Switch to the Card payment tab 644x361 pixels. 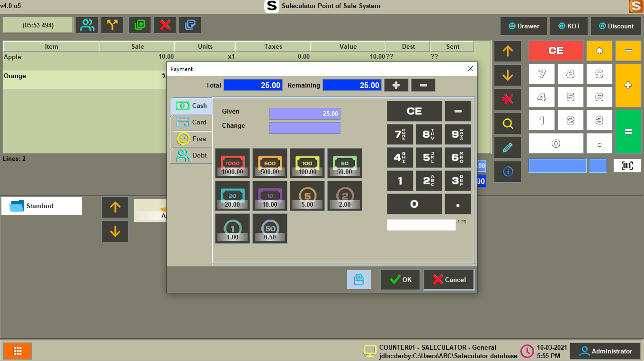point(192,122)
